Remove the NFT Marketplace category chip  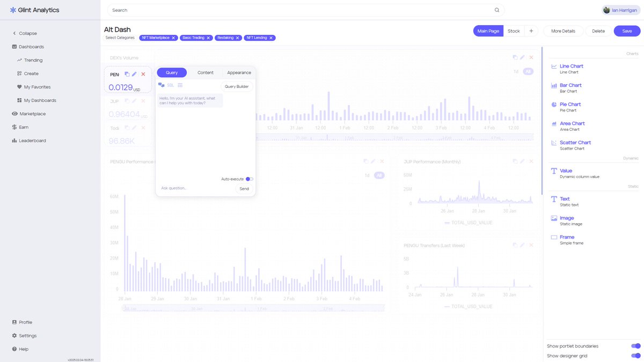(x=173, y=38)
